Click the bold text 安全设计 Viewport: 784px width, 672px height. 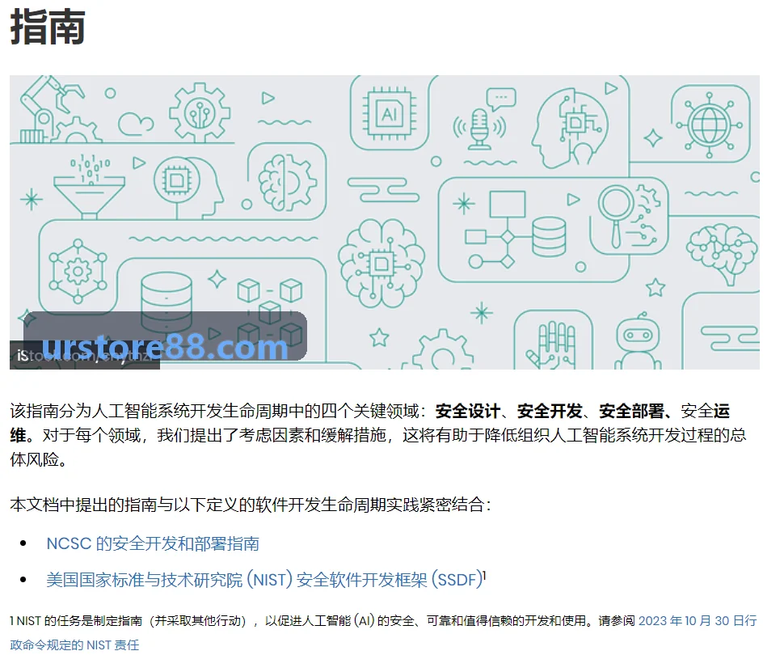[467, 411]
